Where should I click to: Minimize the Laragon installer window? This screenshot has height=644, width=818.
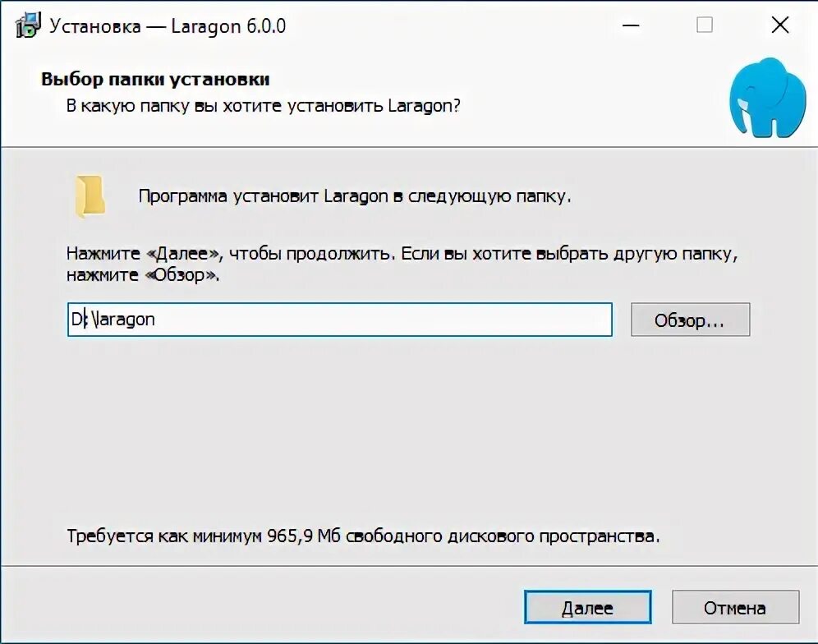pos(630,25)
